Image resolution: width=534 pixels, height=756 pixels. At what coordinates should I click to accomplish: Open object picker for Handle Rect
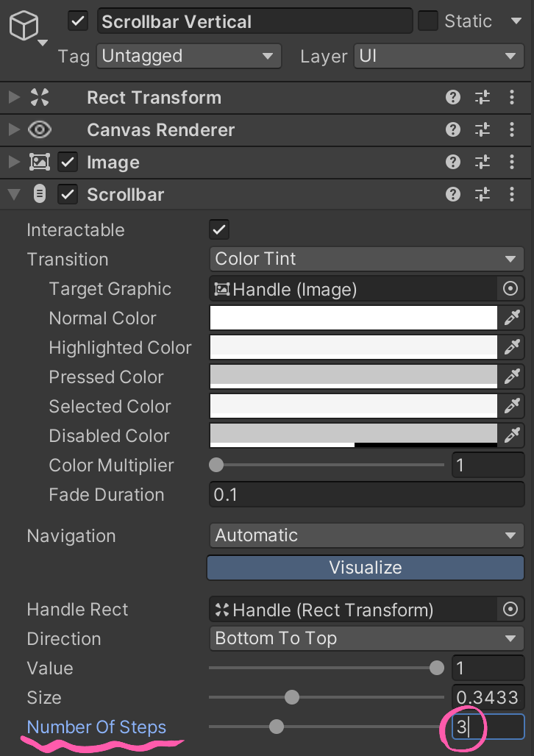[510, 610]
